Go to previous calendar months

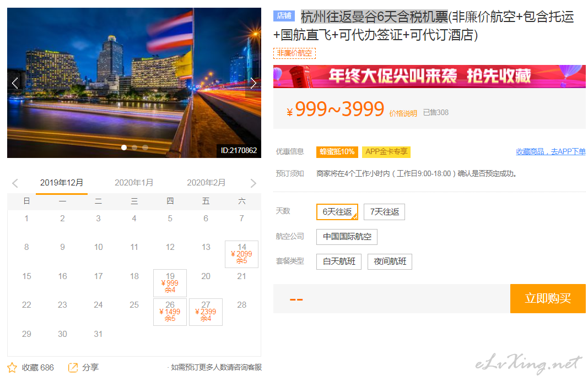tap(15, 183)
